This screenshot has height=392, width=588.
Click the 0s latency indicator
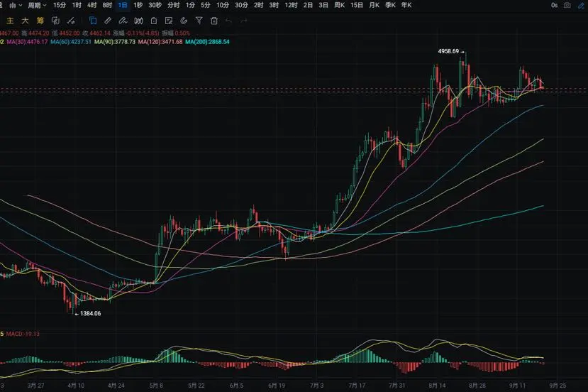pos(554,5)
